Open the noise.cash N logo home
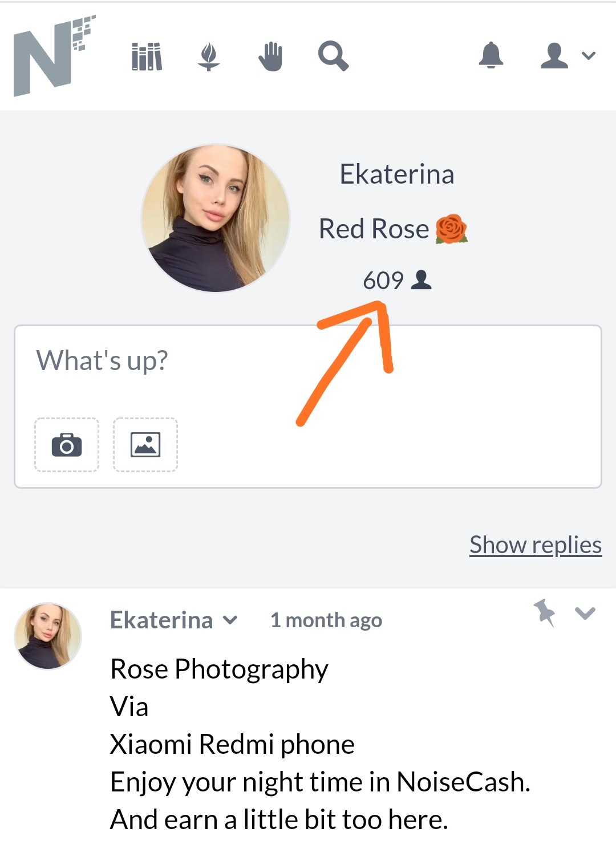 [54, 56]
